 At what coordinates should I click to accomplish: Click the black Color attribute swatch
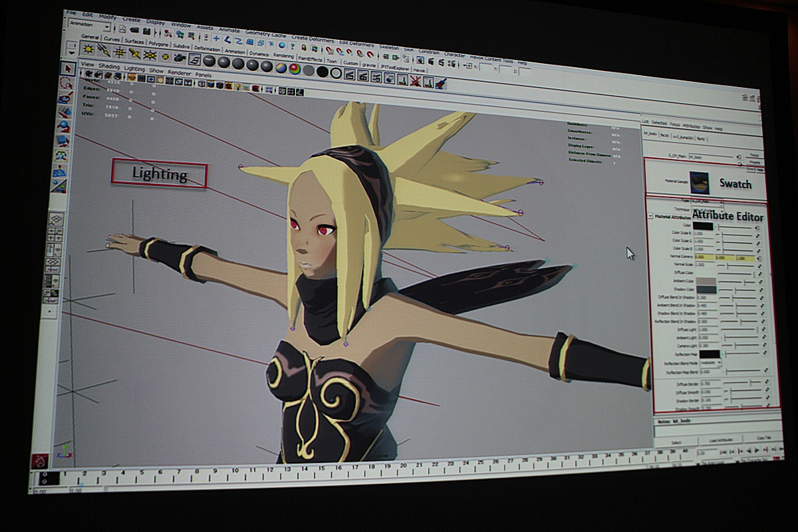702,226
